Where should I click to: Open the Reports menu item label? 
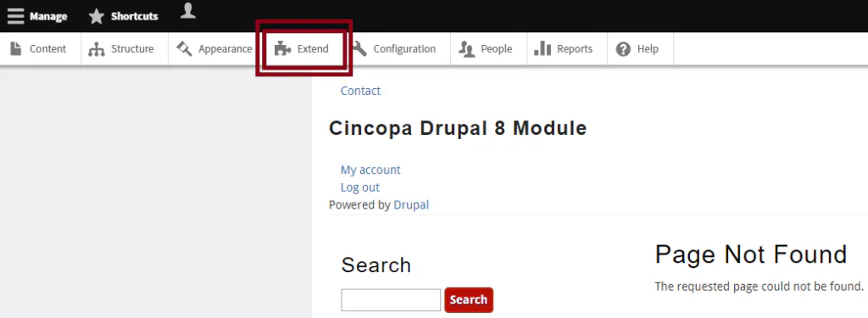(575, 49)
